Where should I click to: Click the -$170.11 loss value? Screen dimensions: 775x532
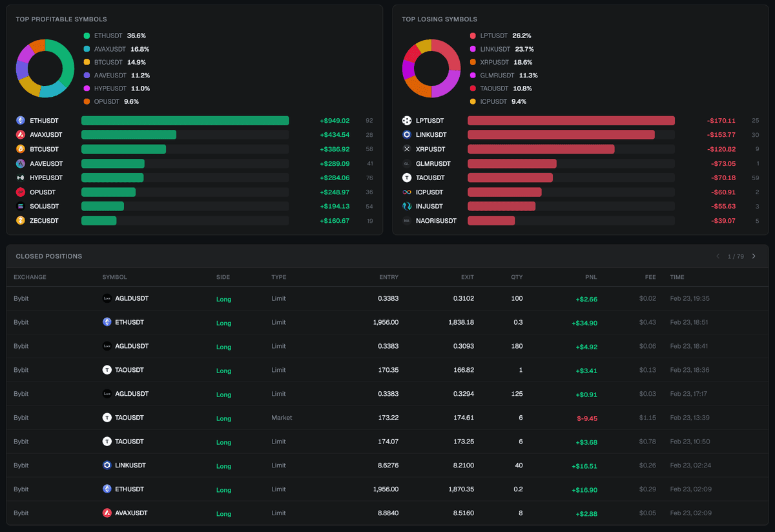[x=721, y=121]
